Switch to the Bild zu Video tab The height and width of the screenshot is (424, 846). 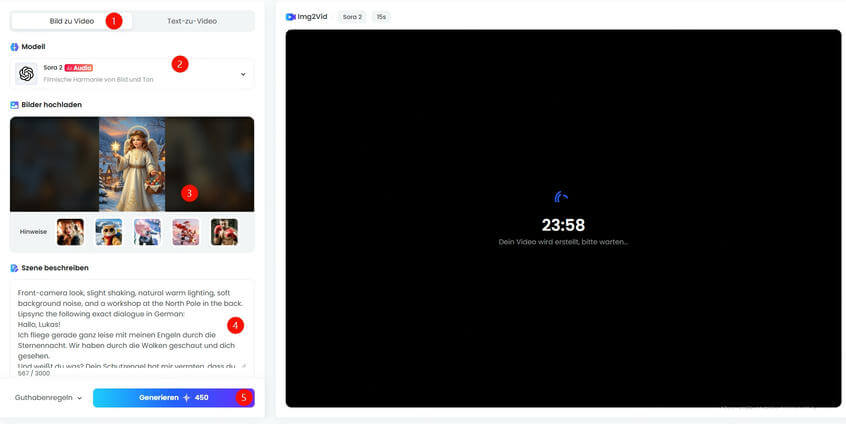pyautogui.click(x=72, y=21)
